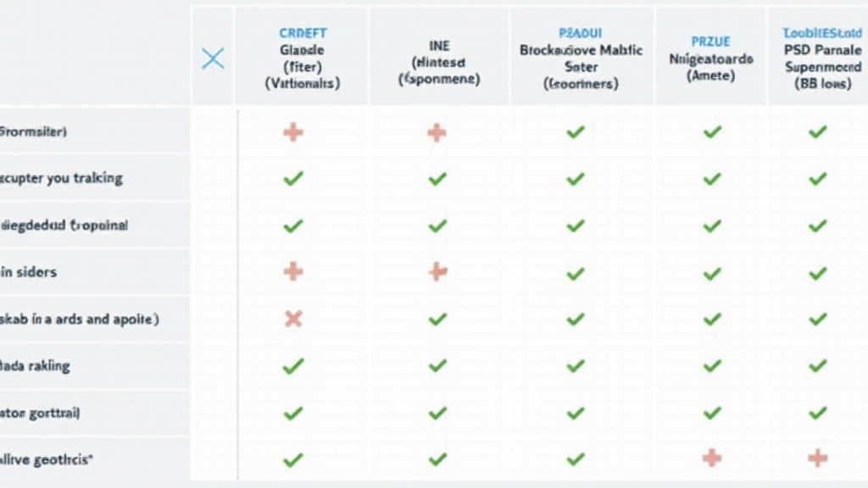Viewport: 868px width, 488px height.
Task: Open the PSAOUI Brockaoiove Maltic column header
Action: tap(581, 58)
